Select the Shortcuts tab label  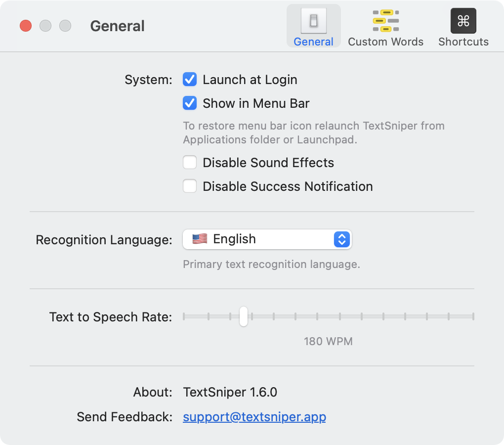click(463, 42)
